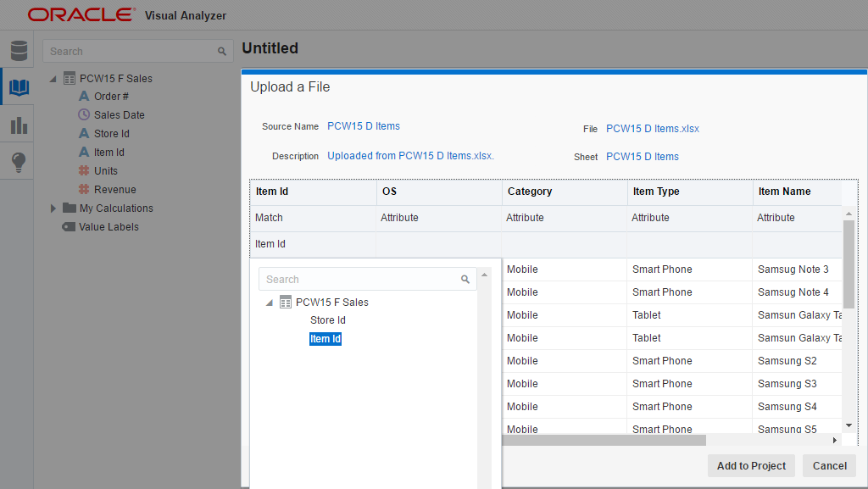Open the Match dropdown under Item Id
Viewport: 868px width, 489px height.
tap(313, 218)
